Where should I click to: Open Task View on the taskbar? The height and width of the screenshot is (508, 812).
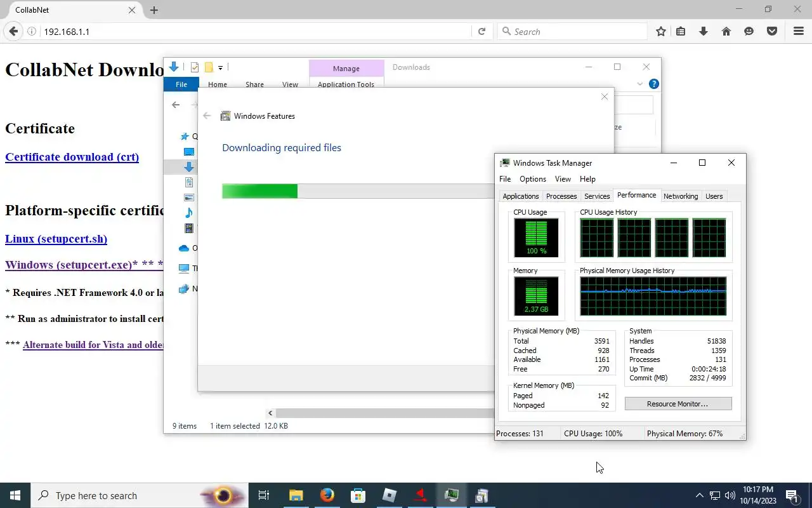264,495
